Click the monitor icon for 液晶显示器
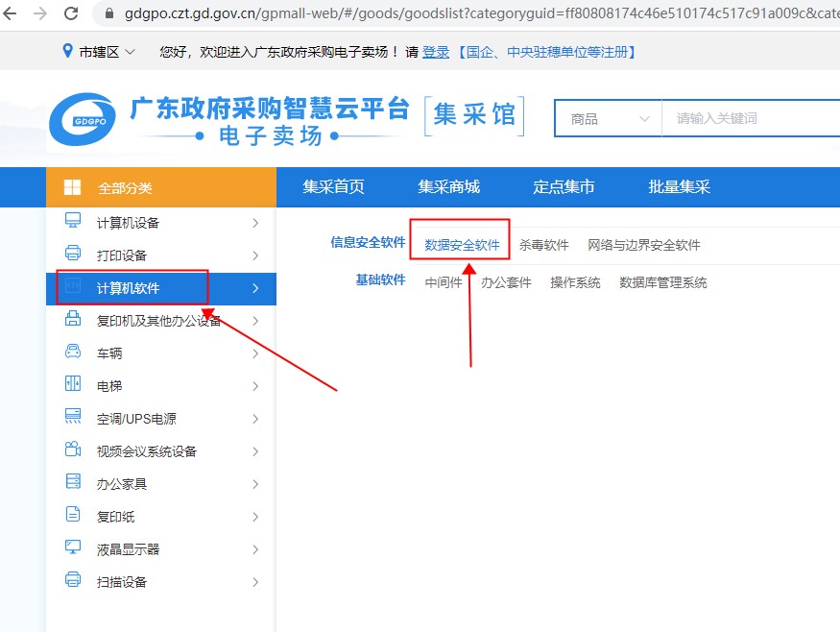 (73, 547)
